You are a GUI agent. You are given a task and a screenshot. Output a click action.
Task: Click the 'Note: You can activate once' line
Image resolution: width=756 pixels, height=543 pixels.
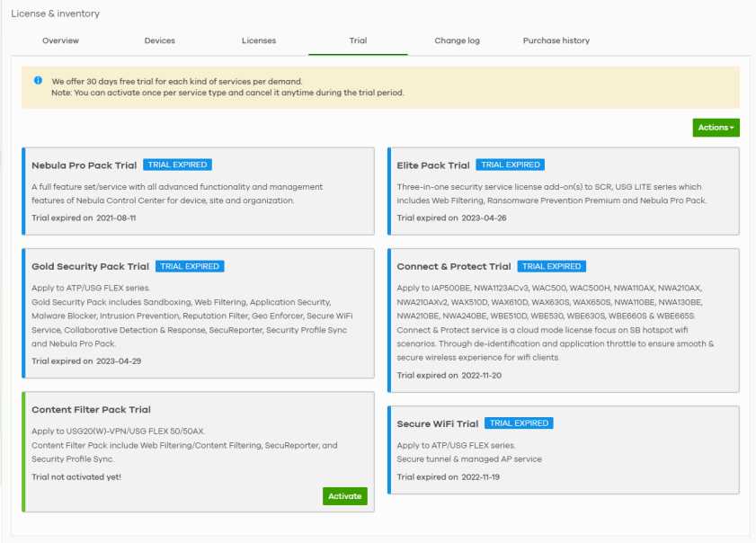click(x=227, y=93)
